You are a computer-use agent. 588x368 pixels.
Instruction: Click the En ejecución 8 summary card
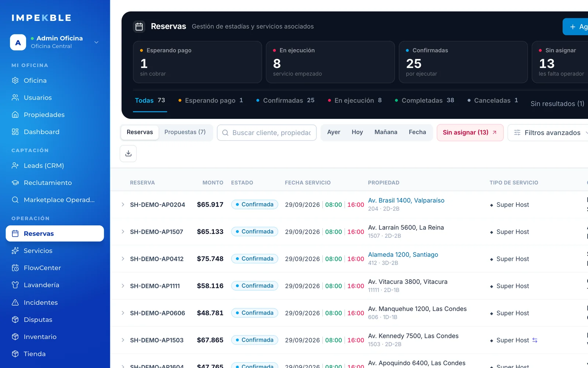pyautogui.click(x=330, y=62)
